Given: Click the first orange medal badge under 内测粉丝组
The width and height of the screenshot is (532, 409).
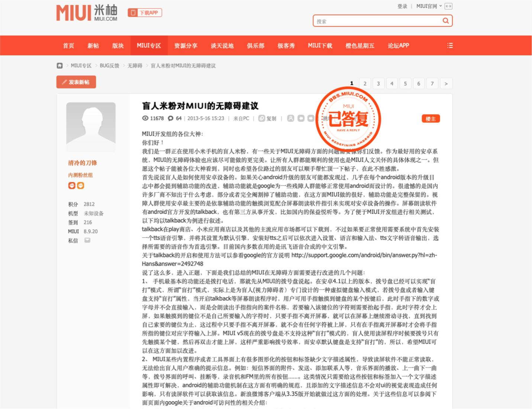Looking at the screenshot, I should [72, 185].
